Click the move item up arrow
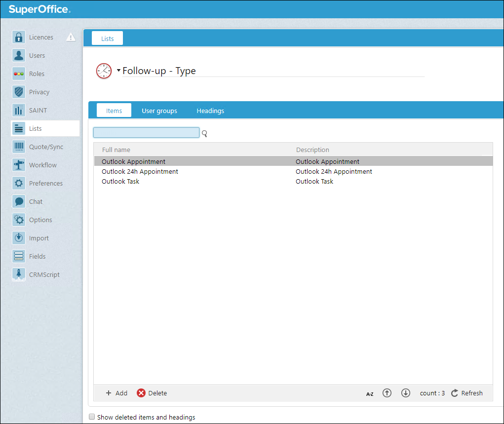 387,393
